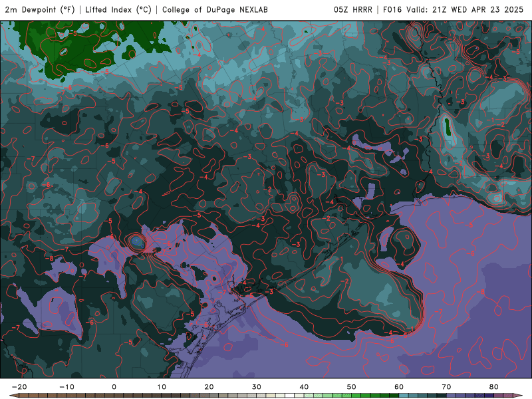Click the '20' color scale label
This screenshot has width=532, height=399.
[x=209, y=387]
